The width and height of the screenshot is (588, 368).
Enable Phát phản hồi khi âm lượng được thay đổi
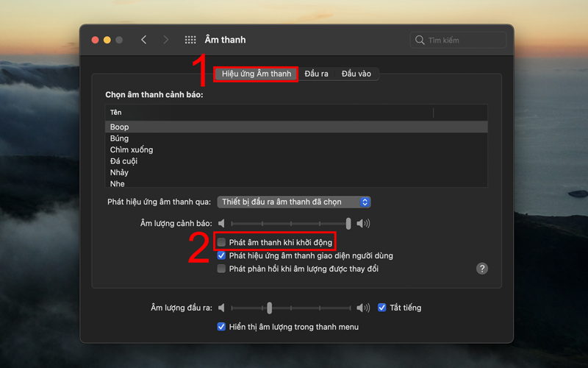pyautogui.click(x=221, y=269)
